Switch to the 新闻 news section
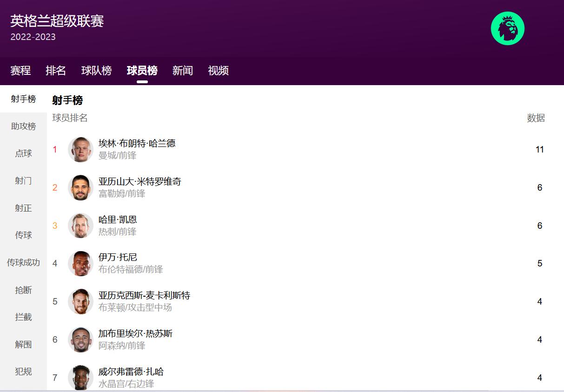564x392 pixels. (x=182, y=71)
